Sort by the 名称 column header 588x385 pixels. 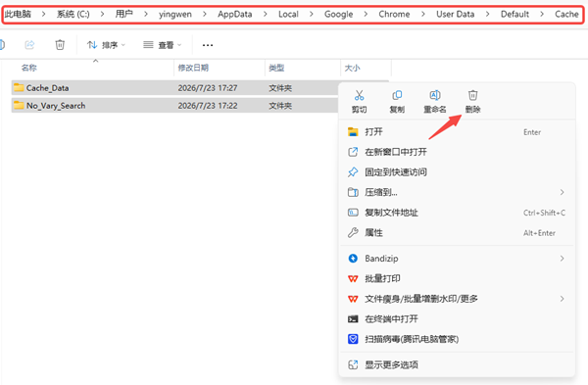tap(28, 68)
